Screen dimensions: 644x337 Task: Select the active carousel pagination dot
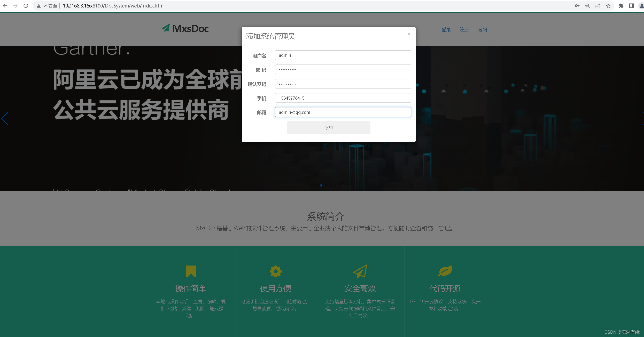(322, 185)
